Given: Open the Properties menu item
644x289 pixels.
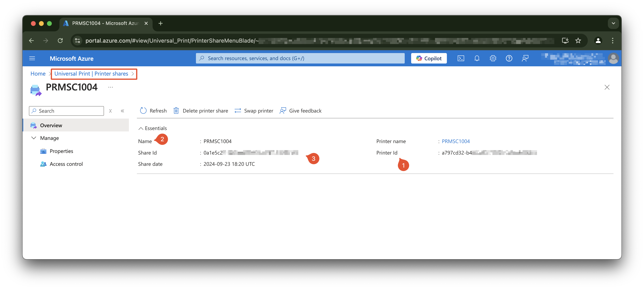Looking at the screenshot, I should [x=61, y=151].
